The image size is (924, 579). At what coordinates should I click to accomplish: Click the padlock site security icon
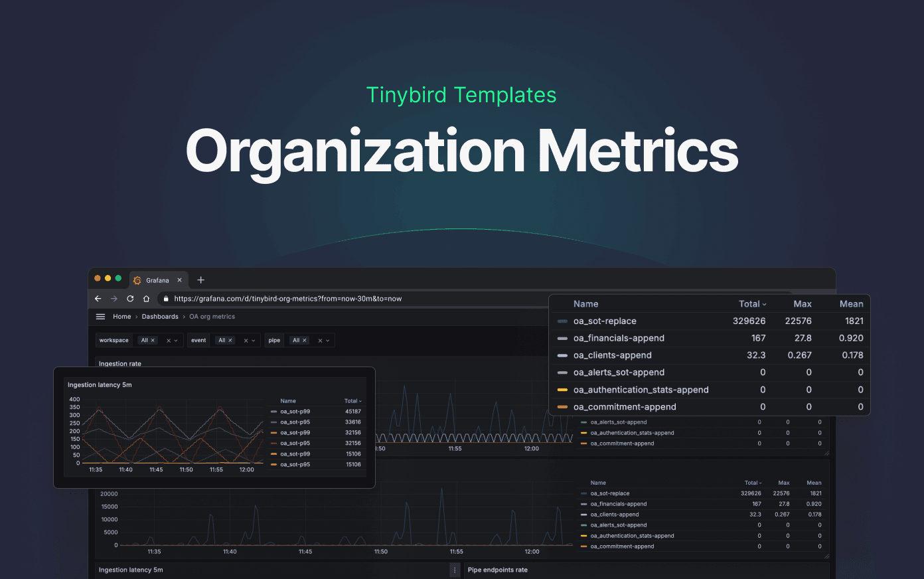tap(166, 299)
